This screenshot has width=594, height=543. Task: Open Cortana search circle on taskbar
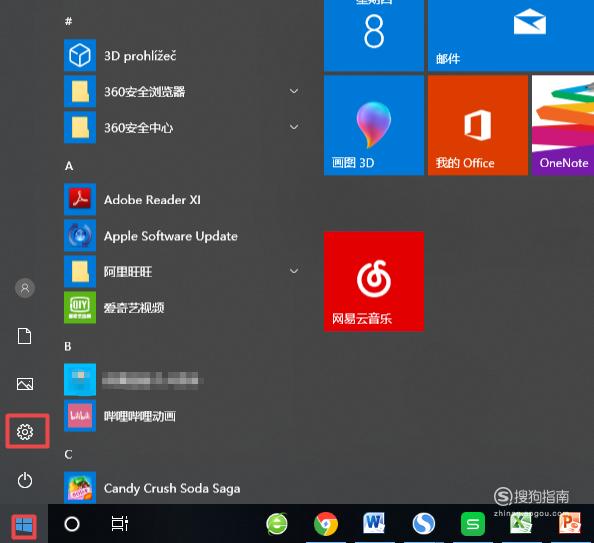(x=72, y=524)
